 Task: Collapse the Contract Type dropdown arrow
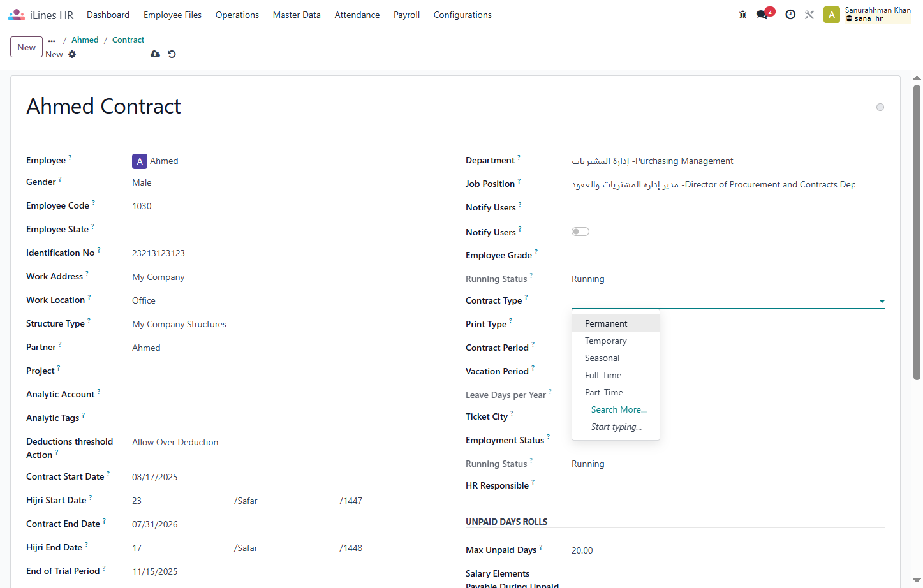point(882,301)
